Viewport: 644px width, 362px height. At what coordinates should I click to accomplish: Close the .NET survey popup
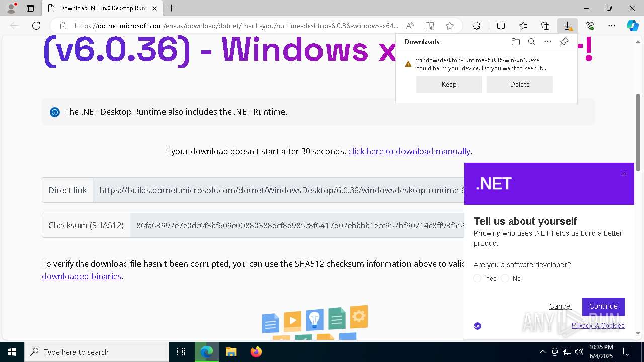624,174
